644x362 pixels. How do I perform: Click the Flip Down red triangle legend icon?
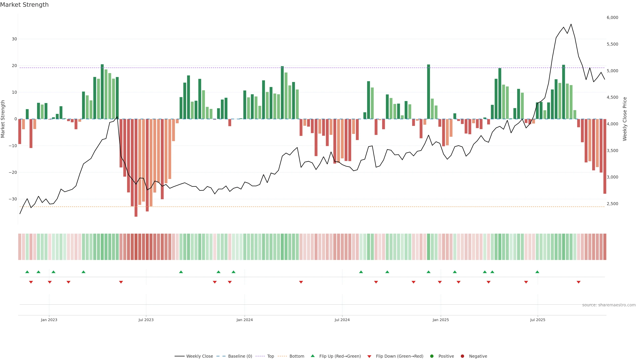(x=369, y=356)
